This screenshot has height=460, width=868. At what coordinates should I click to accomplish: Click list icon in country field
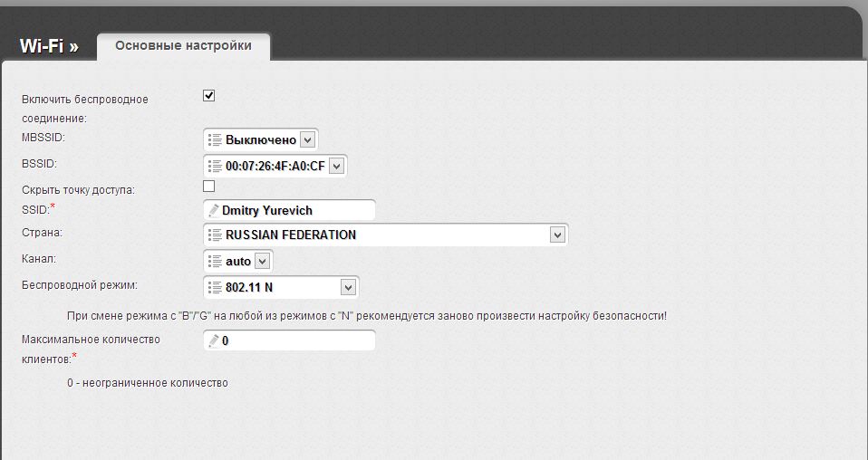215,235
